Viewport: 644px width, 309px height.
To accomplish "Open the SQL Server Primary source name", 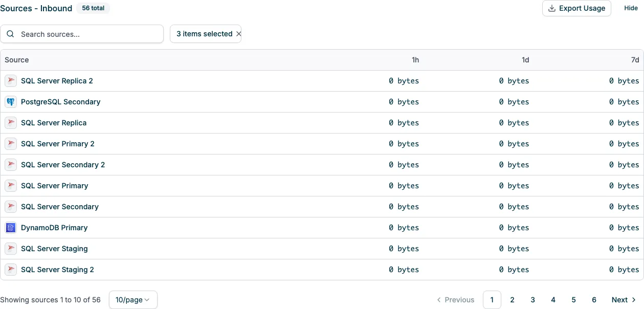I will coord(55,186).
